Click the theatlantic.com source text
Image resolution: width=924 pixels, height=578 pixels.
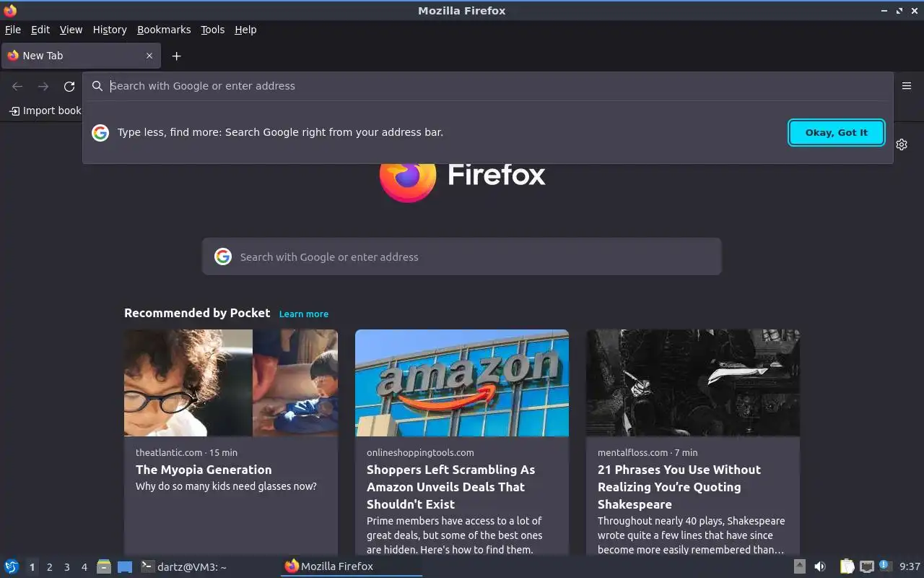pyautogui.click(x=169, y=452)
